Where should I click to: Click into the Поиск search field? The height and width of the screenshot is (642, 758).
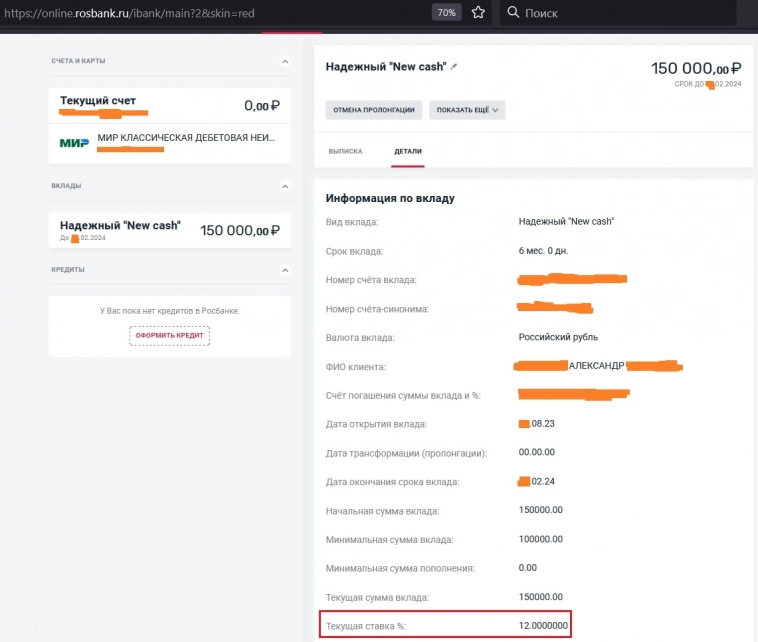pos(620,13)
